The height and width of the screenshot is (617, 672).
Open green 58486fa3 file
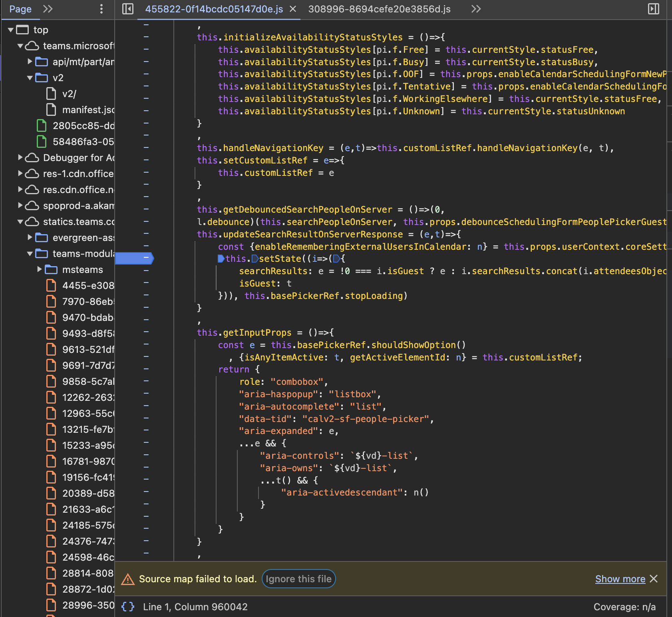(75, 142)
